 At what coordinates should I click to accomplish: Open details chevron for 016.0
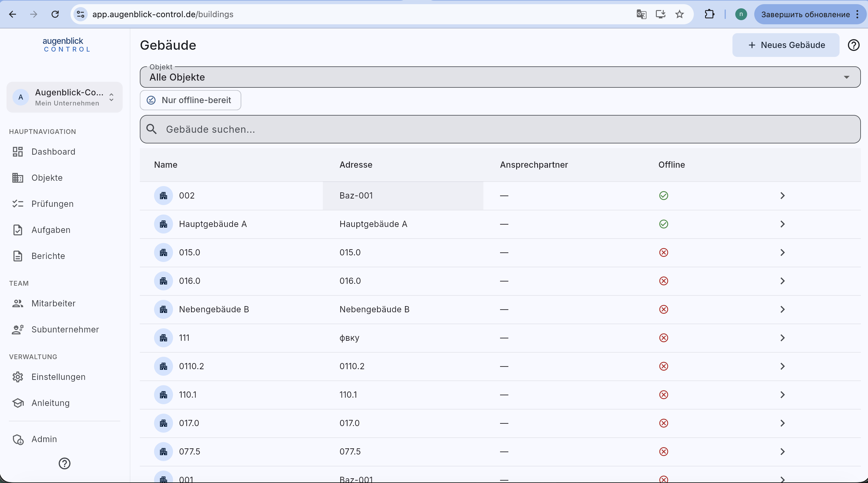point(782,281)
